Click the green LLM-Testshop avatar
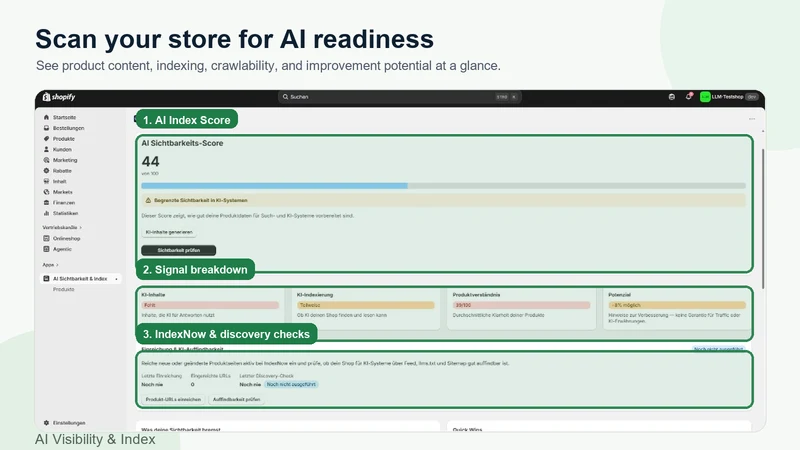The image size is (800, 450). [x=705, y=96]
